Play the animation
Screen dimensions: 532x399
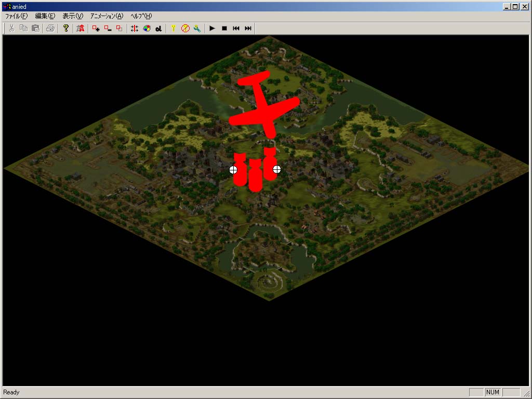pyautogui.click(x=212, y=28)
